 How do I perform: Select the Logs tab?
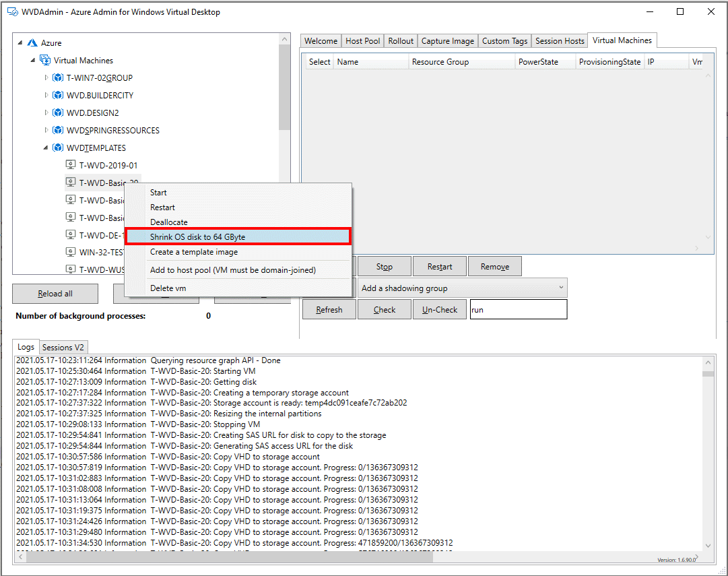click(x=26, y=346)
